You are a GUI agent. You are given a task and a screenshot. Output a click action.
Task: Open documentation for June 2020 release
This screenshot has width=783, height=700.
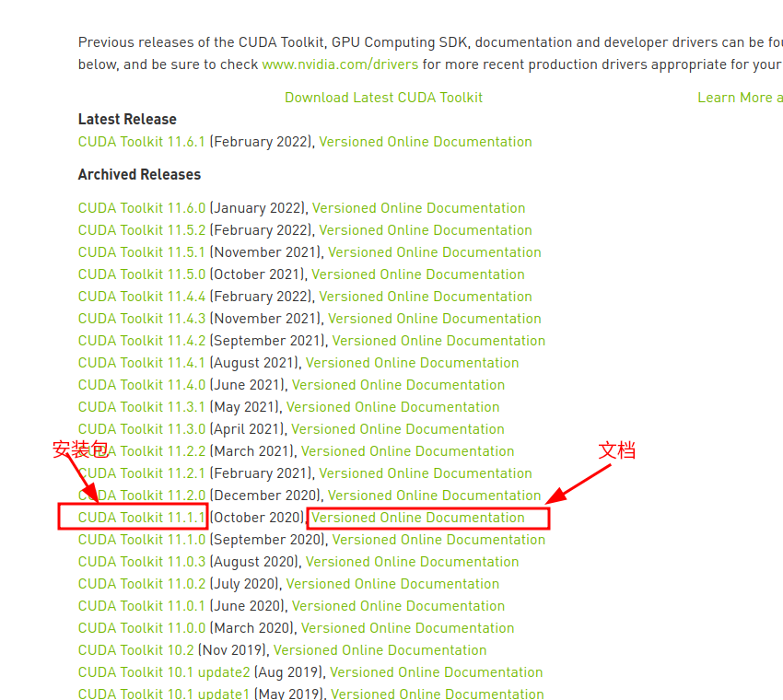pos(399,606)
